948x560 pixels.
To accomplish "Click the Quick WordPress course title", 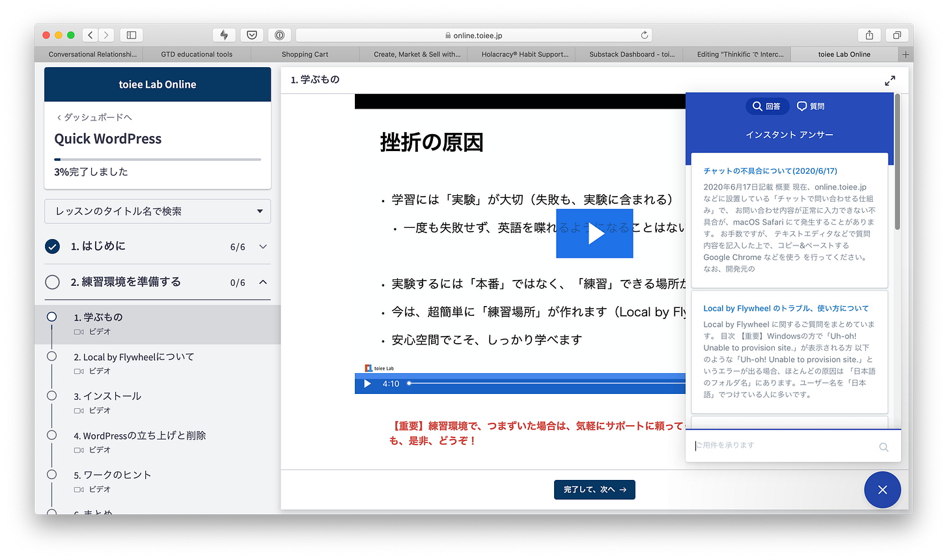I will [x=108, y=139].
